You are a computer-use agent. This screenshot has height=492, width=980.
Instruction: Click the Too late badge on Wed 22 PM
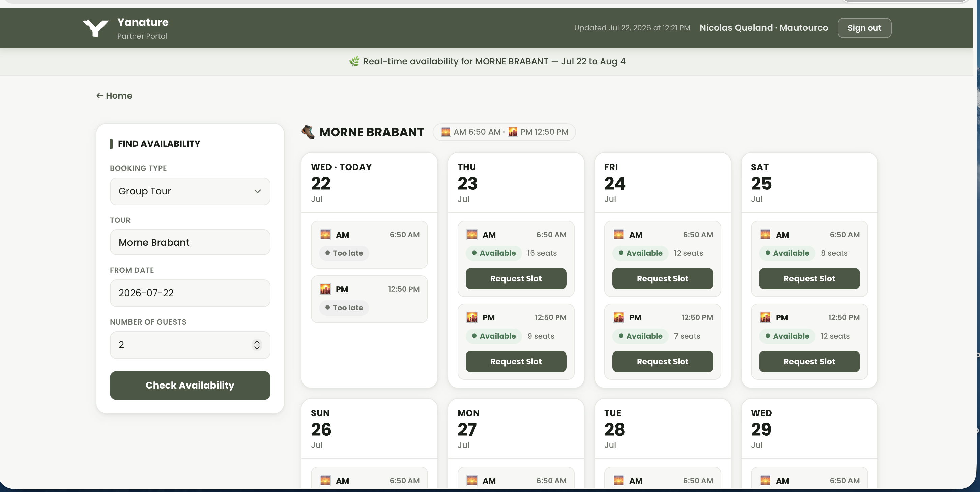point(344,308)
